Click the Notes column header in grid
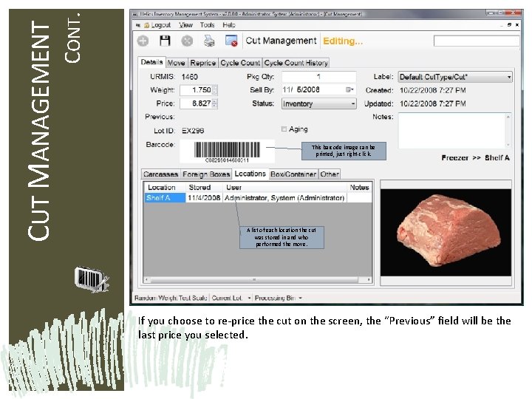 [x=359, y=187]
